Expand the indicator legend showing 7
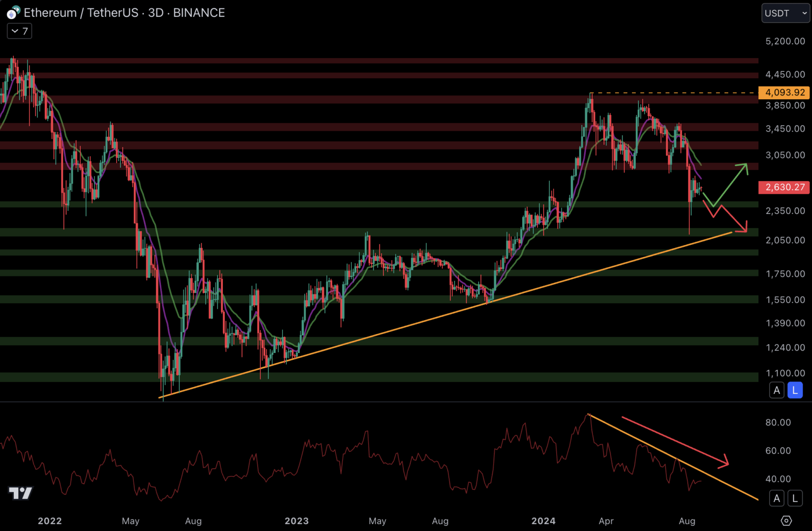 [x=20, y=31]
